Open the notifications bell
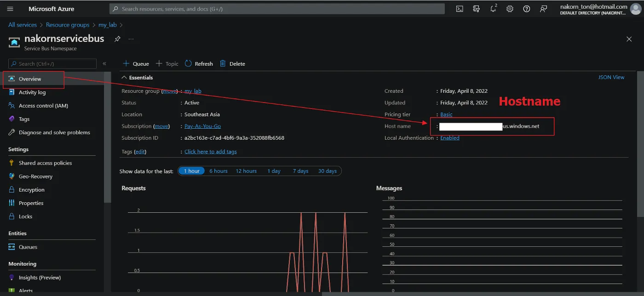The image size is (644, 296). tap(493, 9)
